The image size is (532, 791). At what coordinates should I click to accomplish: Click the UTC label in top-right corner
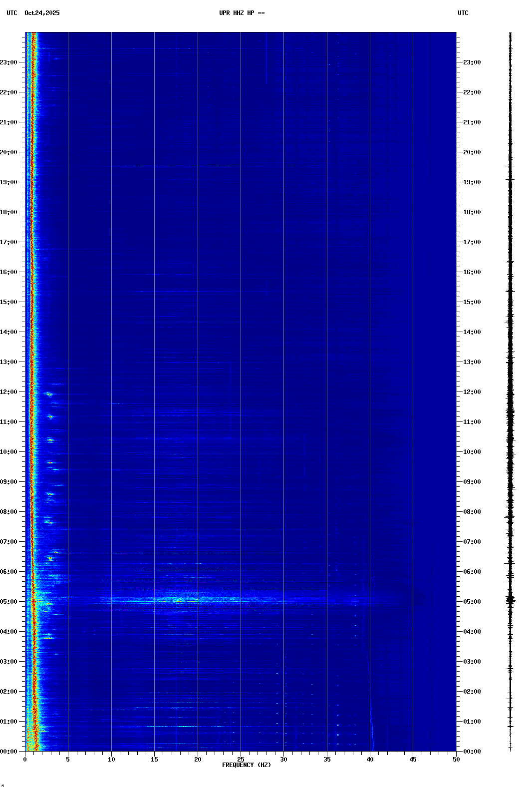pos(463,13)
